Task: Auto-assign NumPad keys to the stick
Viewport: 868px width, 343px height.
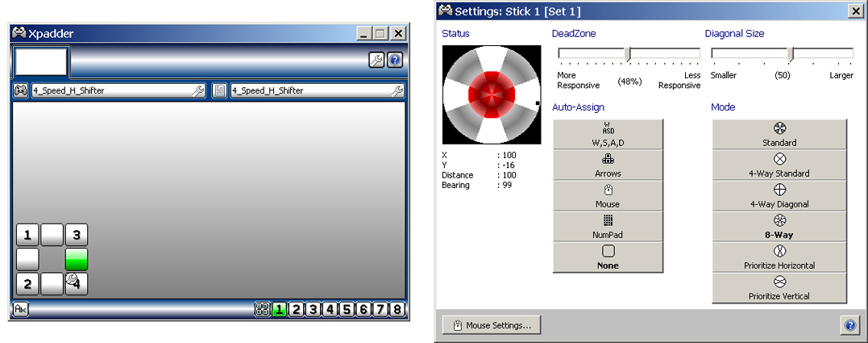Action: (x=608, y=226)
